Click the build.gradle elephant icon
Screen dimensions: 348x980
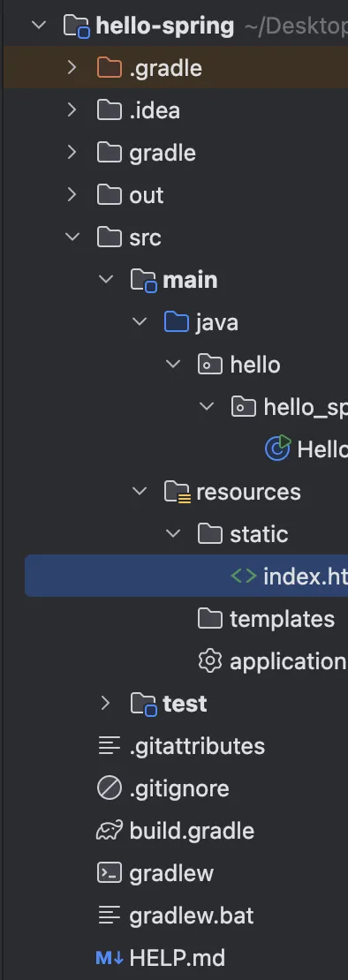tap(110, 831)
